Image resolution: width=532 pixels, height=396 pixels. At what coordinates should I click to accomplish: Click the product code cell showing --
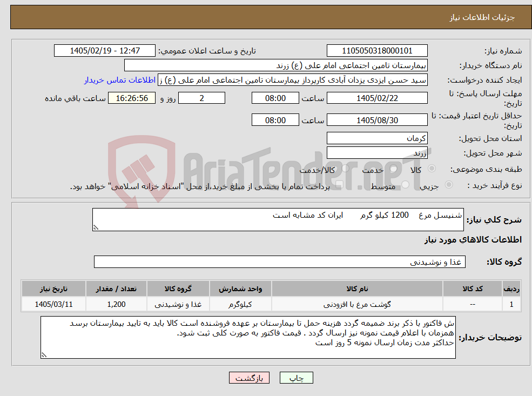coord(473,304)
